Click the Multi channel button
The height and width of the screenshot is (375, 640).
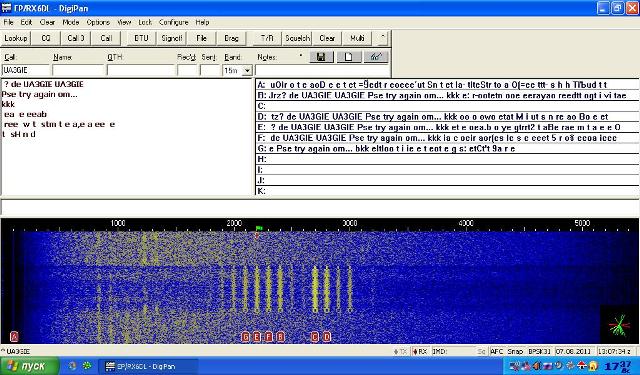tap(357, 38)
